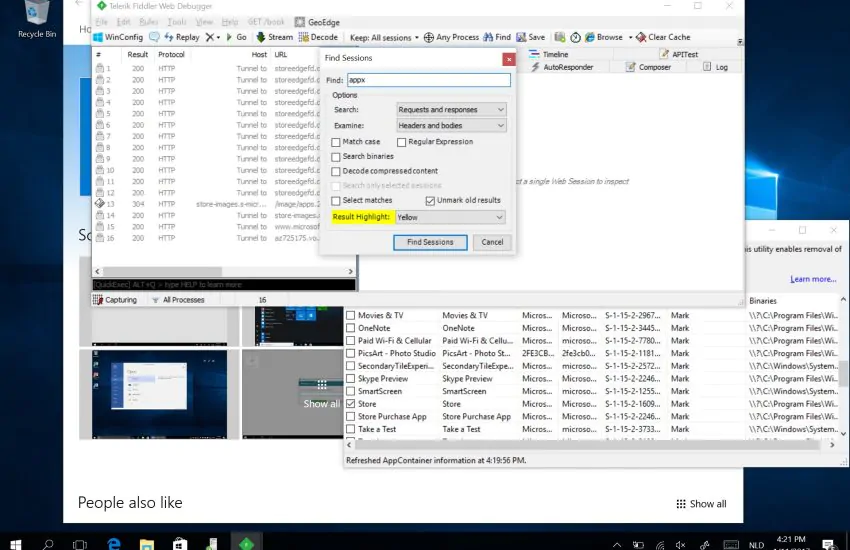Open the Result Highlight color dropdown

click(x=450, y=217)
